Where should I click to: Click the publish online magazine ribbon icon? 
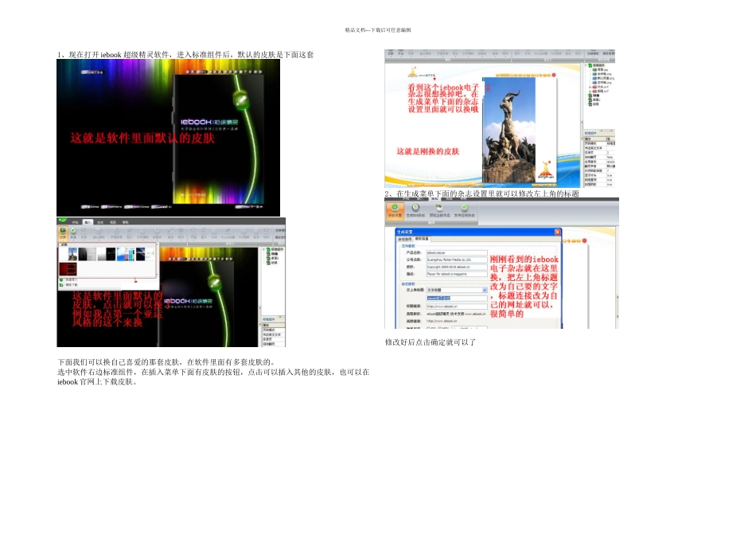(464, 210)
